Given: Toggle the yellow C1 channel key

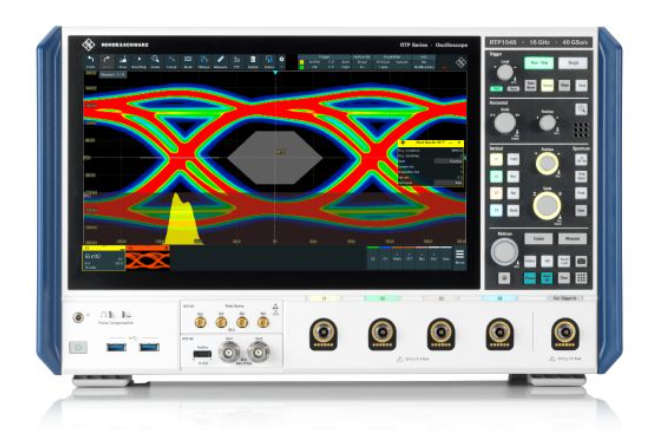Looking at the screenshot, I should tap(496, 159).
